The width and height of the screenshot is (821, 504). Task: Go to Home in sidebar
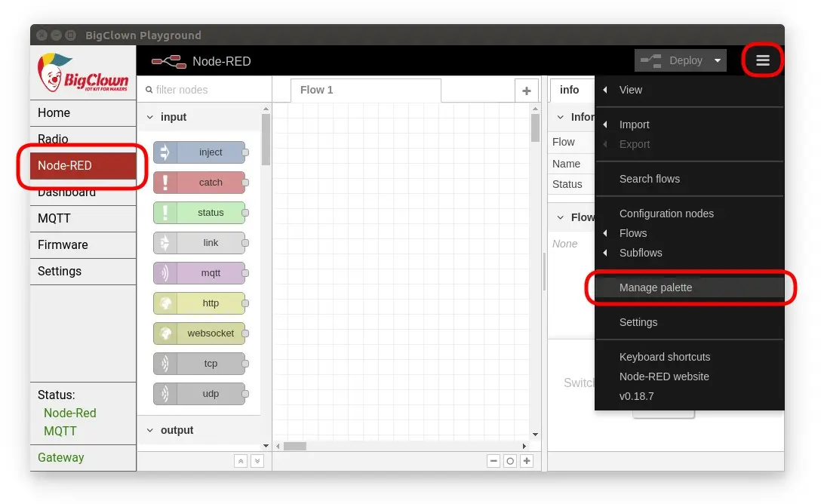[83, 113]
